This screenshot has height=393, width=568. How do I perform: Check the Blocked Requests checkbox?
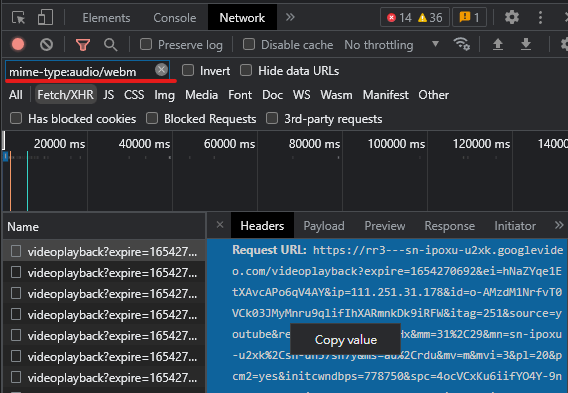[152, 118]
